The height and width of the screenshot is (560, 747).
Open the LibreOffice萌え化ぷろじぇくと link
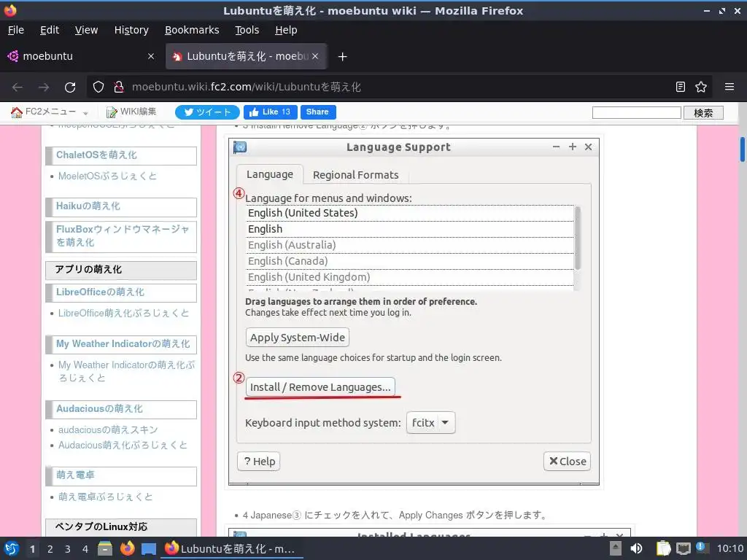pyautogui.click(x=123, y=314)
